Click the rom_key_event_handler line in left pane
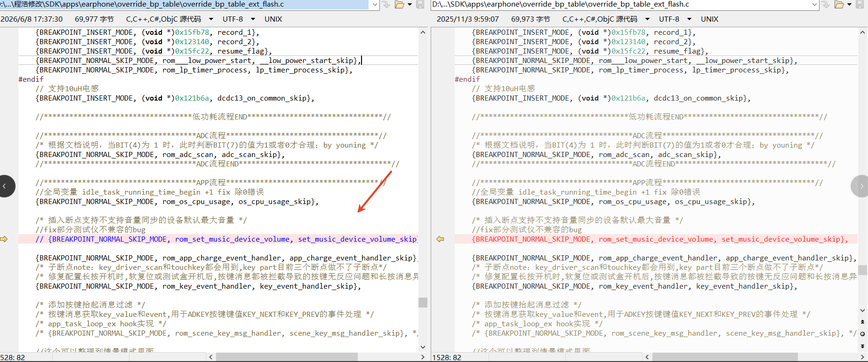Viewport: 868px width, 362px height. 198,286
